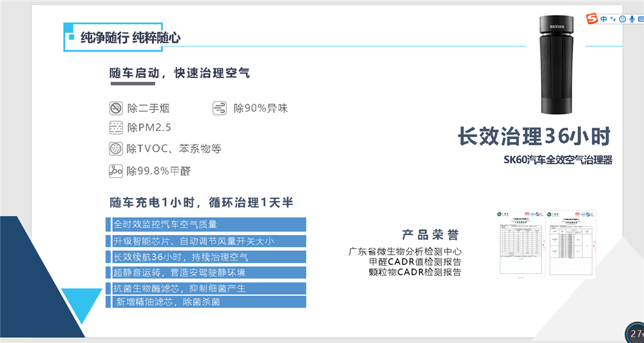Screen dimensions: 644x343
Task: Select the text 除99.8%甲醛
Action: pyautogui.click(x=158, y=171)
